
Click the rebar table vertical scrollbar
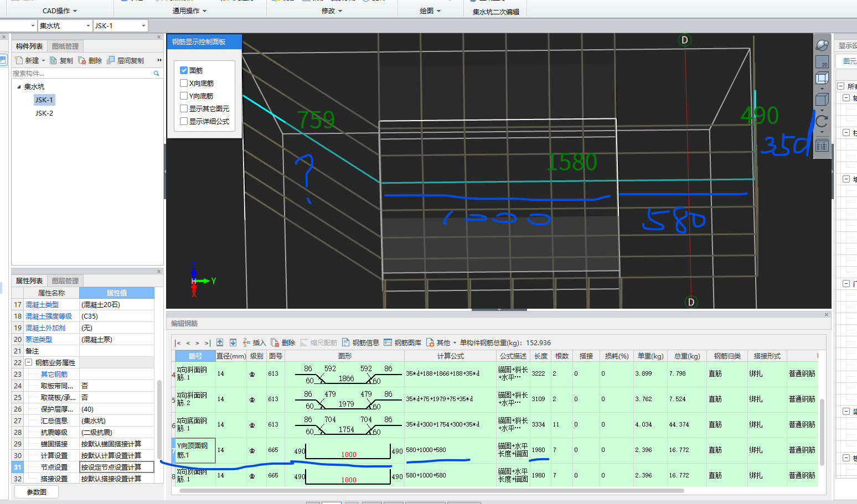(x=822, y=432)
